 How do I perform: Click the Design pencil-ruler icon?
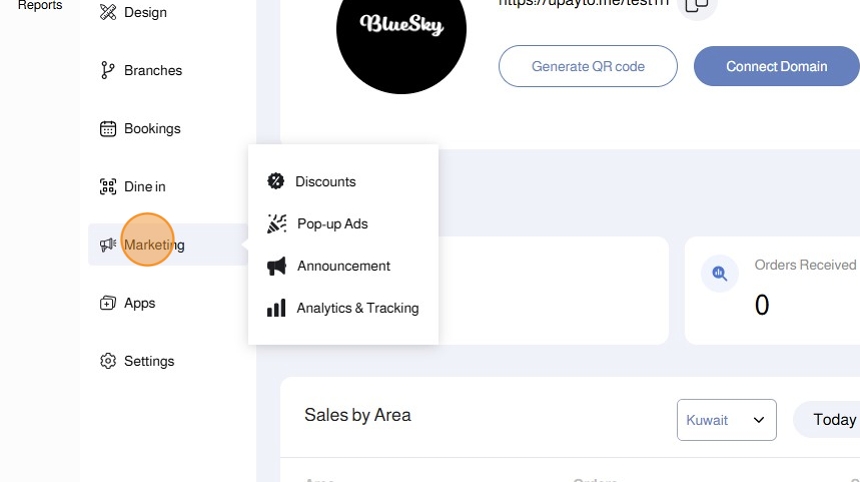click(x=108, y=12)
